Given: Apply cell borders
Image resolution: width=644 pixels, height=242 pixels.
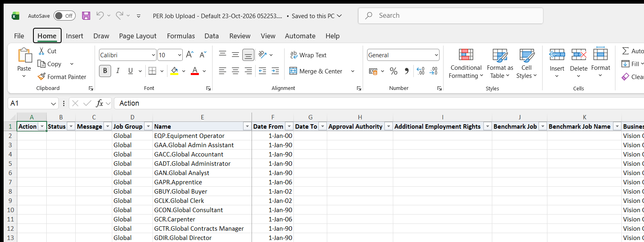Looking at the screenshot, I should (152, 71).
